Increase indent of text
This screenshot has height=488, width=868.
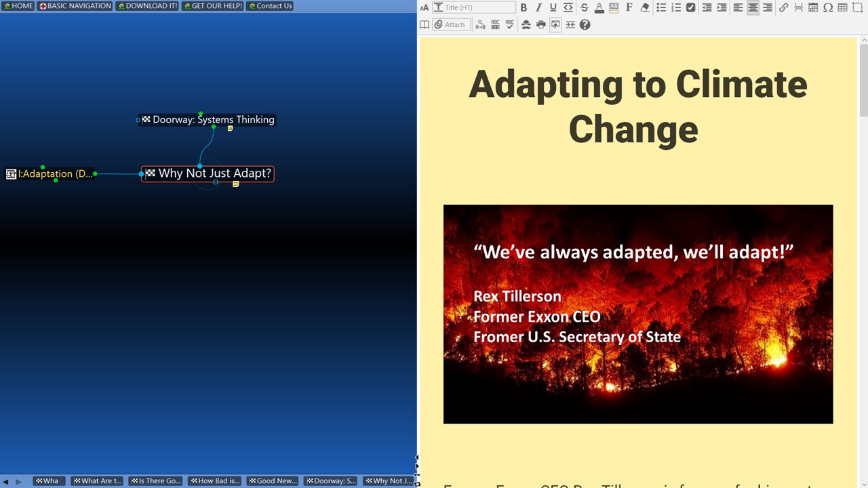(722, 7)
